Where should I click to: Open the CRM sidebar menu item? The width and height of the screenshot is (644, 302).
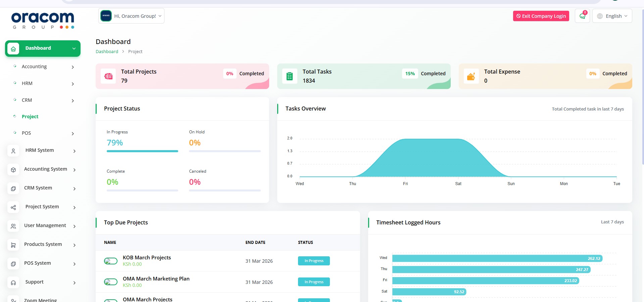point(27,100)
